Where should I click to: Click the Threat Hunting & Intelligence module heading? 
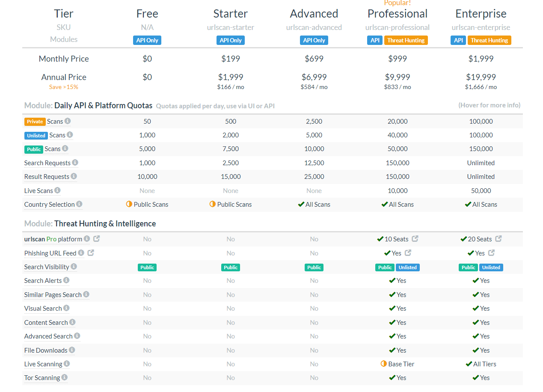coord(105,223)
